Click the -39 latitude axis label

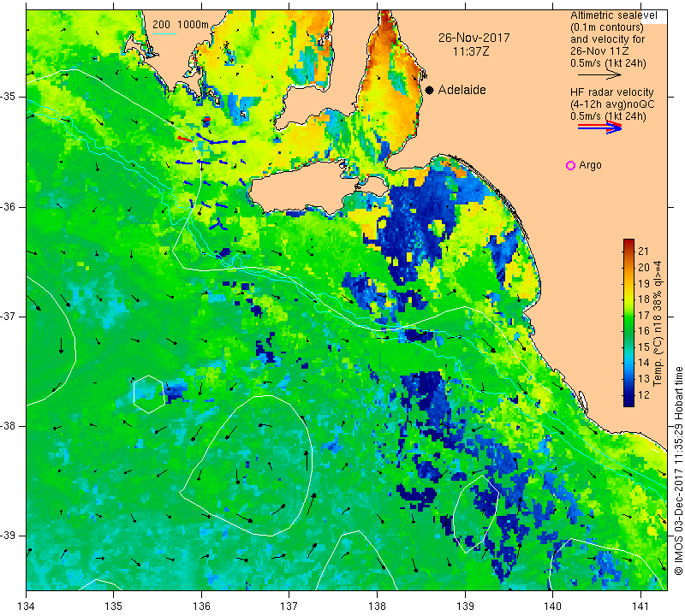coord(9,536)
